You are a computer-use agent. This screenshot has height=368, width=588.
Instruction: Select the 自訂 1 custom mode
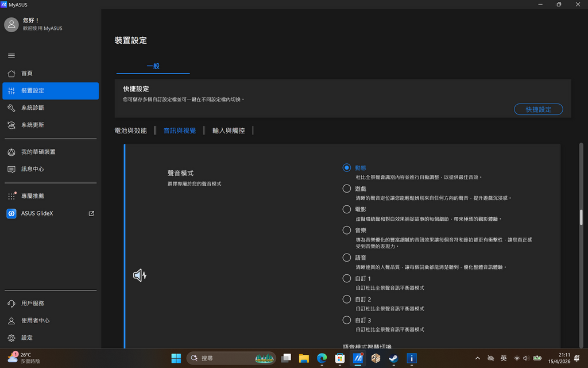coord(346,278)
